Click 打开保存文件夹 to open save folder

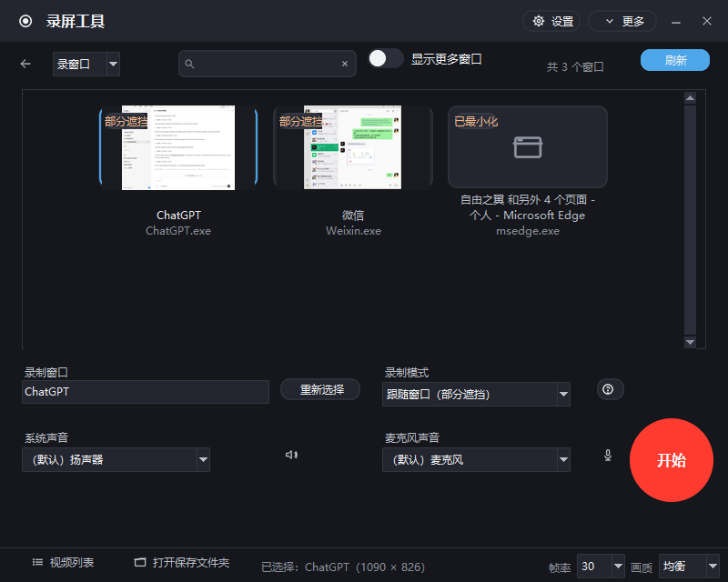182,563
